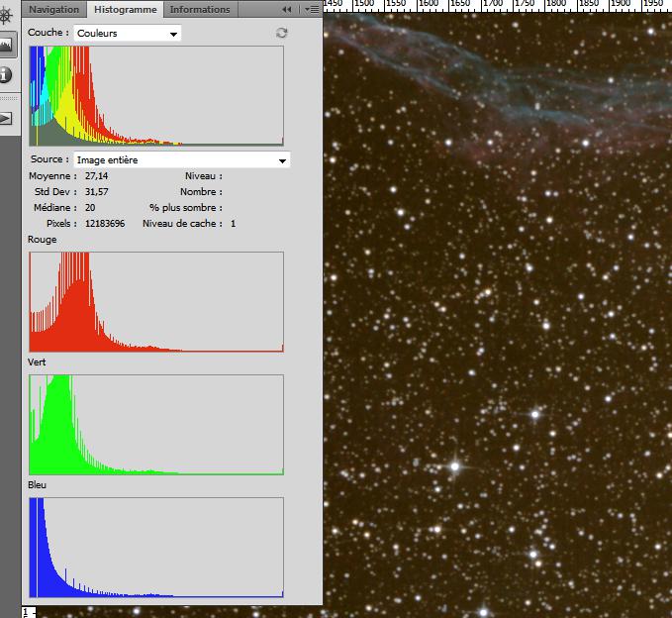Open the Informations tab
The height and width of the screenshot is (618, 672).
(200, 10)
